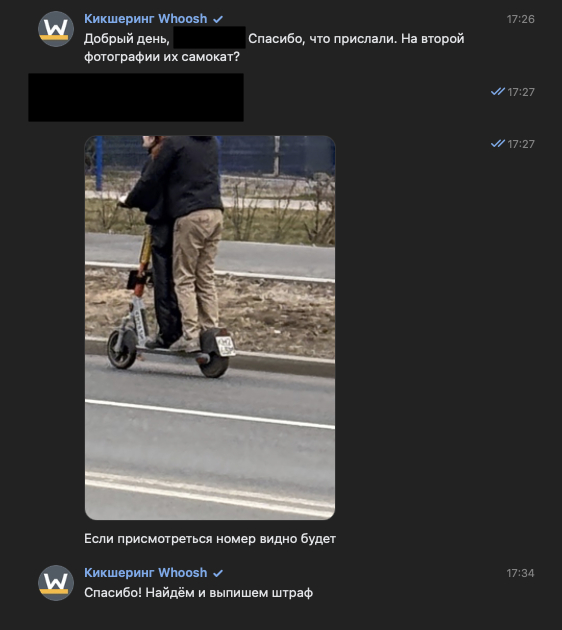The height and width of the screenshot is (630, 562).
Task: Click the 17:27 timestamp of the redacted message
Action: coord(521,92)
